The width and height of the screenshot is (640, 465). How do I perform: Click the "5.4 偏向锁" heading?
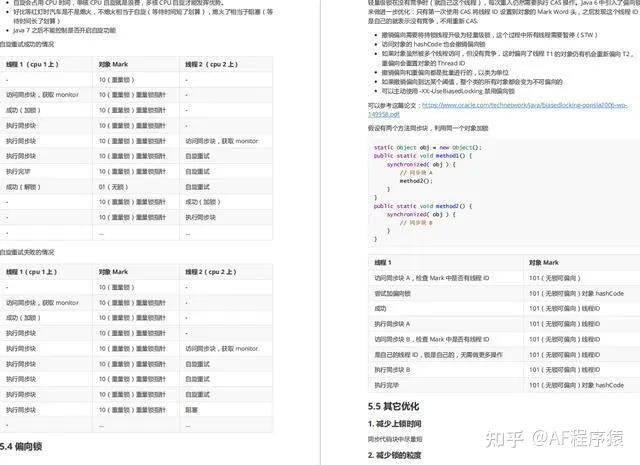(x=21, y=446)
